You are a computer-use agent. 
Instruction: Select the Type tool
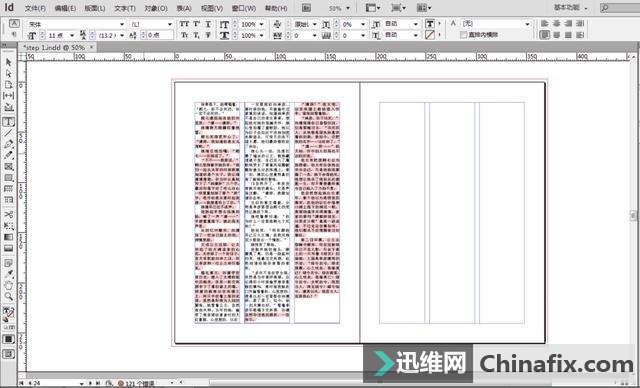9,122
